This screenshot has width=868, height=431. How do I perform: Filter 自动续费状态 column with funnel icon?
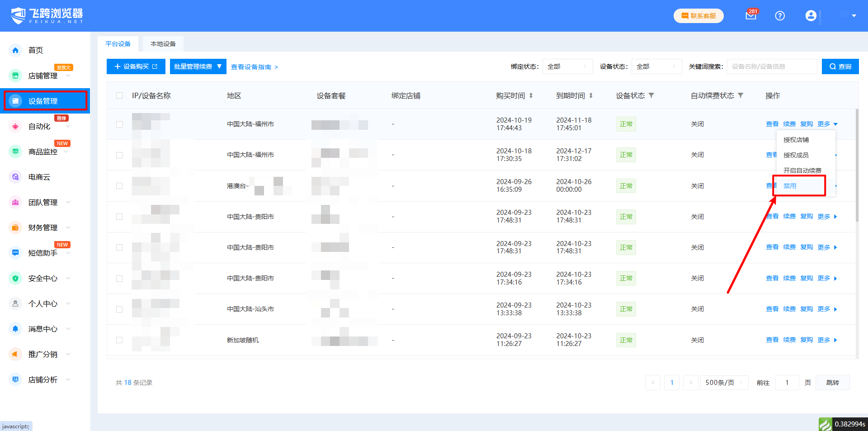(x=741, y=95)
